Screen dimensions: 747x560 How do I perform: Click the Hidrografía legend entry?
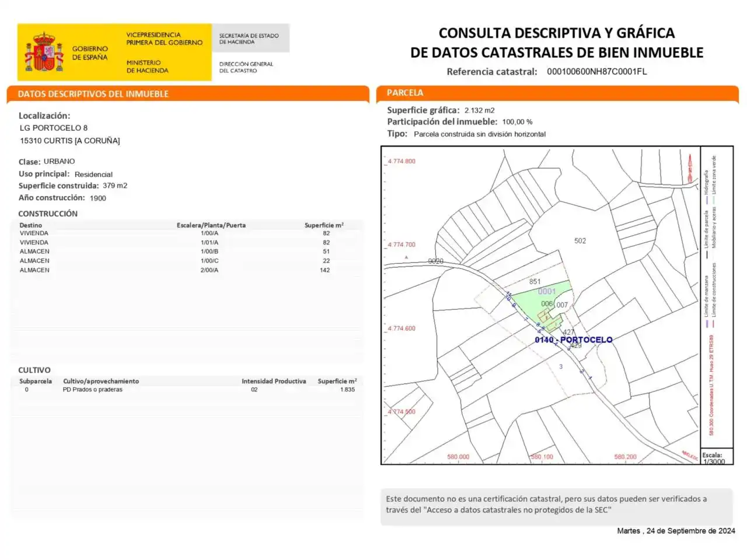tap(706, 188)
